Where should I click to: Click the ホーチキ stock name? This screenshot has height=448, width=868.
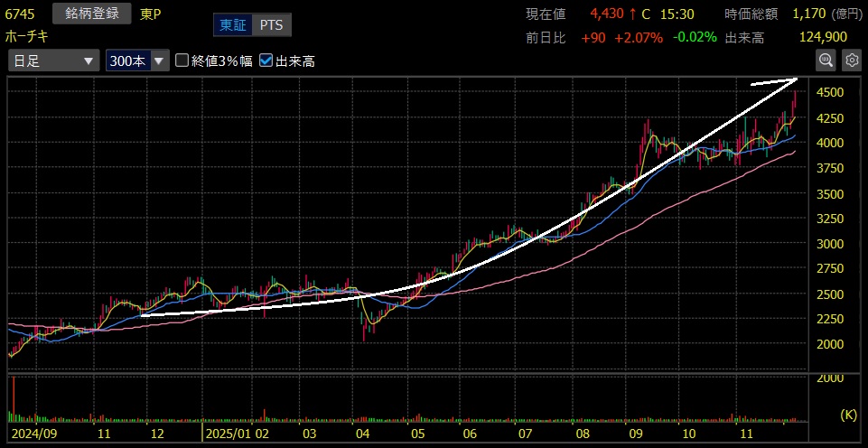27,36
